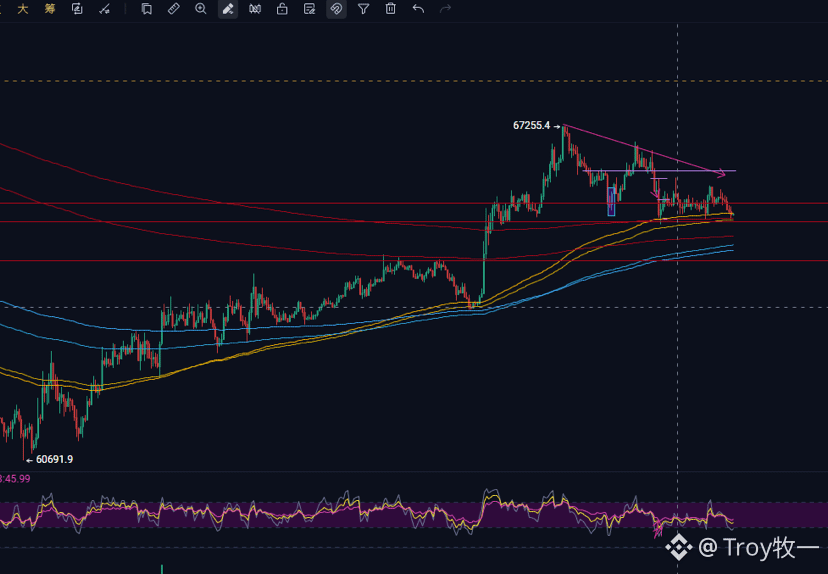The image size is (828, 574).
Task: Toggle the lock drawings padlock icon
Action: click(282, 8)
